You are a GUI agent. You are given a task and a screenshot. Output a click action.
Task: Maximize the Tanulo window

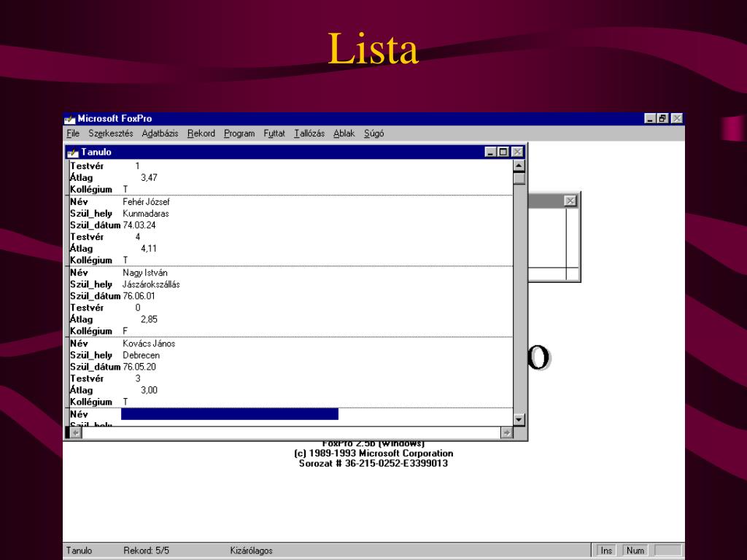(x=503, y=152)
